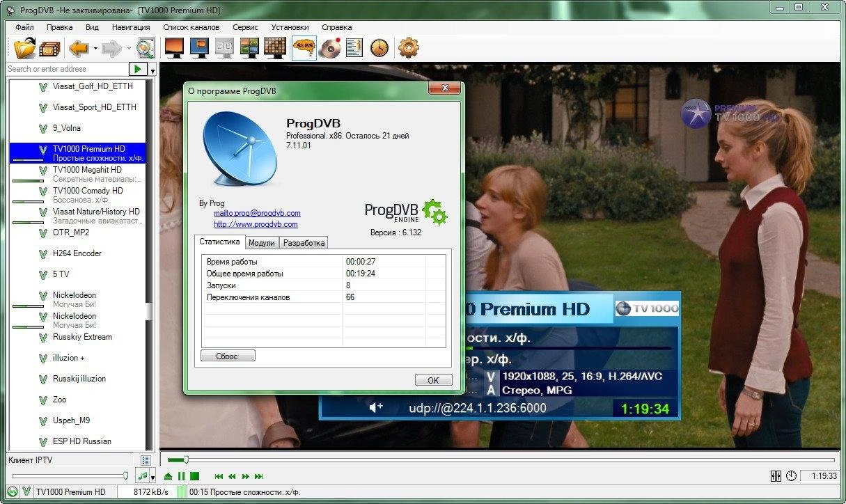Open the Список каналов menu
The width and height of the screenshot is (846, 504).
click(x=191, y=27)
